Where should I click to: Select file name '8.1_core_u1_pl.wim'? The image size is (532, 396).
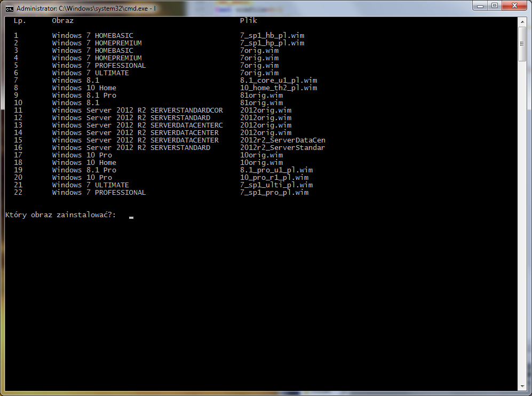point(279,81)
